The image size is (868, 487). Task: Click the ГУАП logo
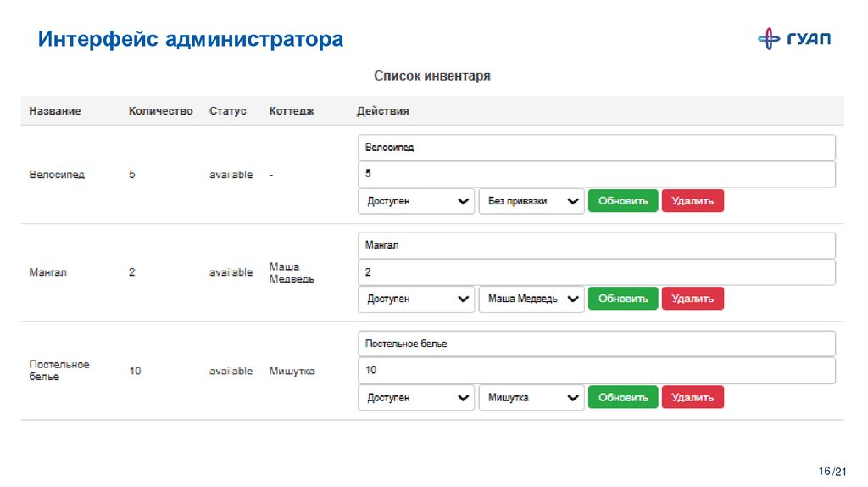click(794, 39)
